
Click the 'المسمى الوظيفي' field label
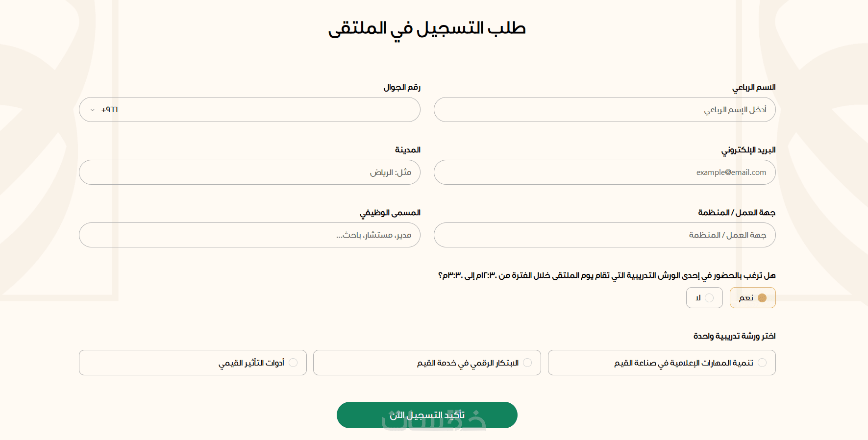pos(390,213)
